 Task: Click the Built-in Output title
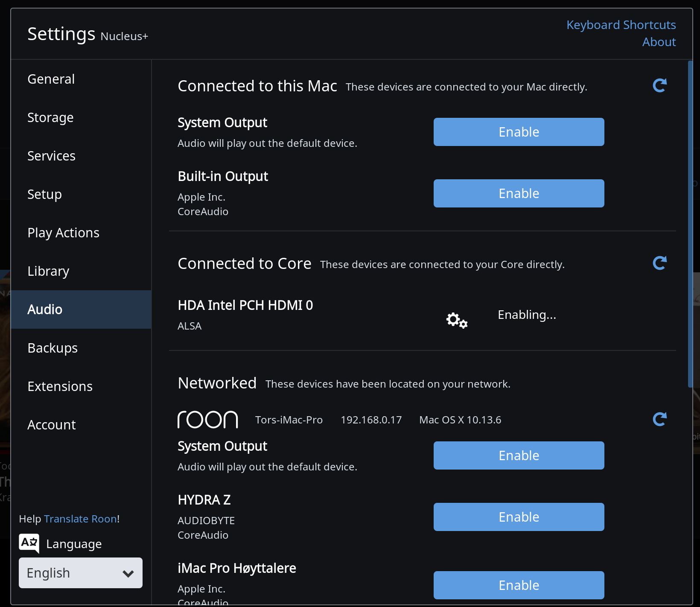[223, 176]
